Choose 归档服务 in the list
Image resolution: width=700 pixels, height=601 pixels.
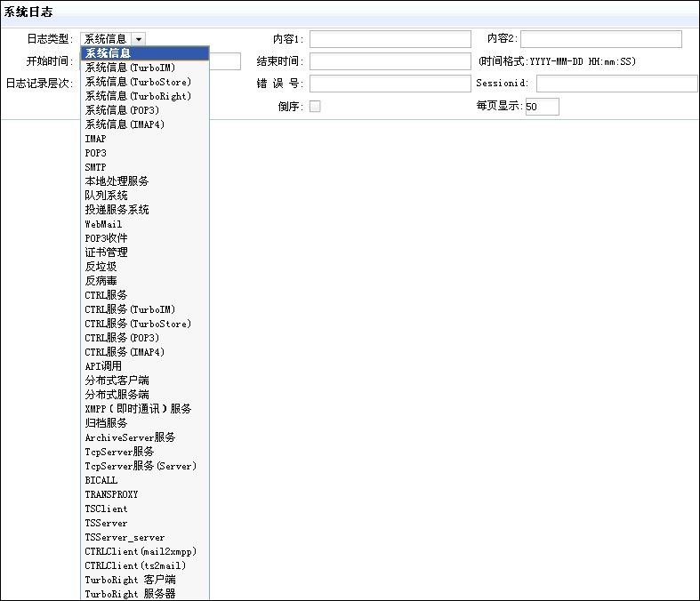[x=106, y=423]
